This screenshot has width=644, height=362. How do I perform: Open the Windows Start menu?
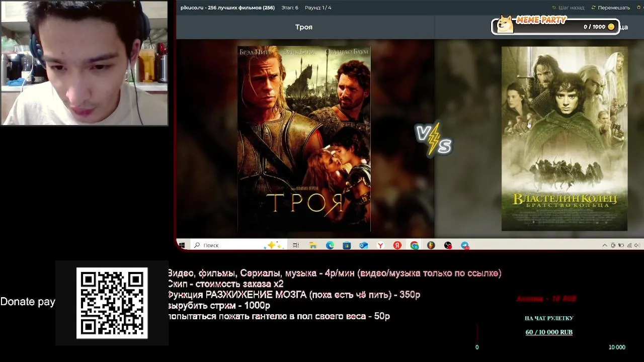tap(182, 245)
